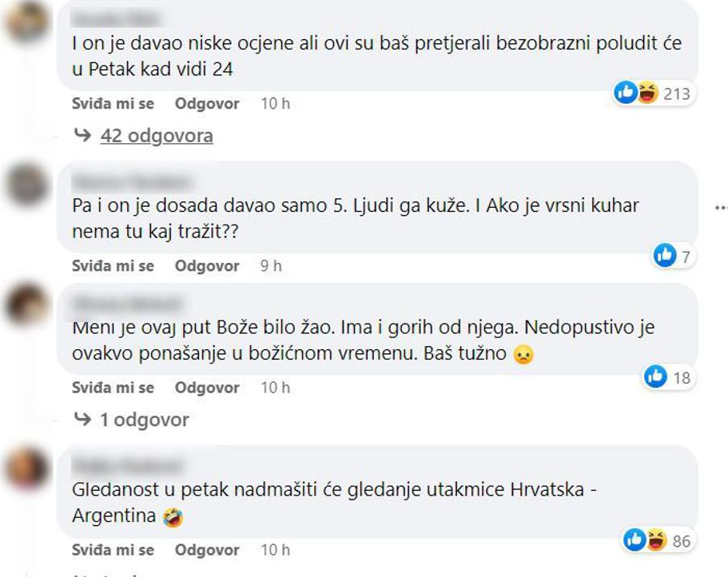Click the 9 h timestamp
Viewport: 728px width, 577px height.
tap(271, 266)
